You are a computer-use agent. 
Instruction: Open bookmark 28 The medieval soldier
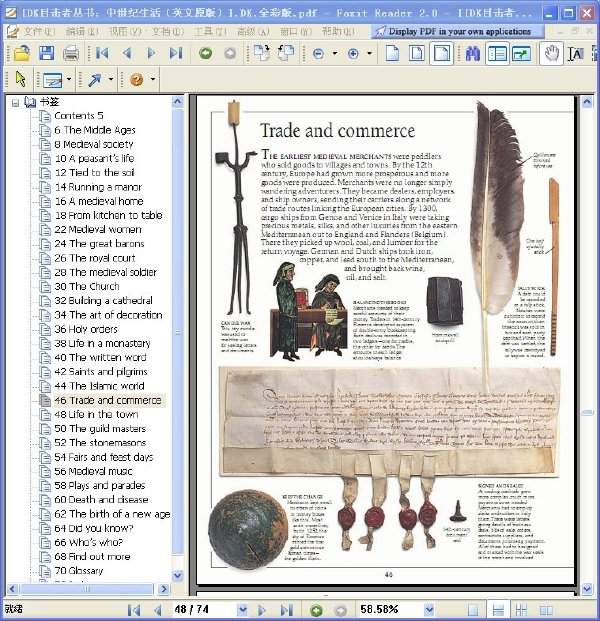[x=105, y=272]
